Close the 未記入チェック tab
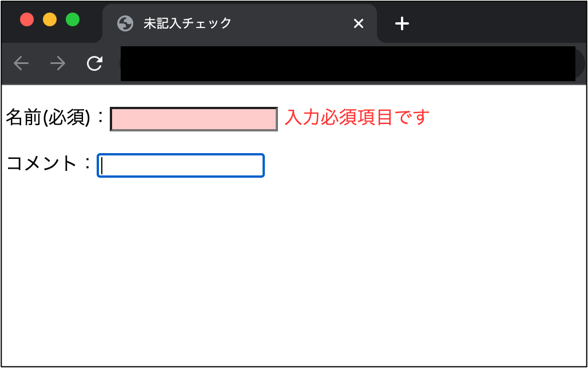 pyautogui.click(x=359, y=23)
